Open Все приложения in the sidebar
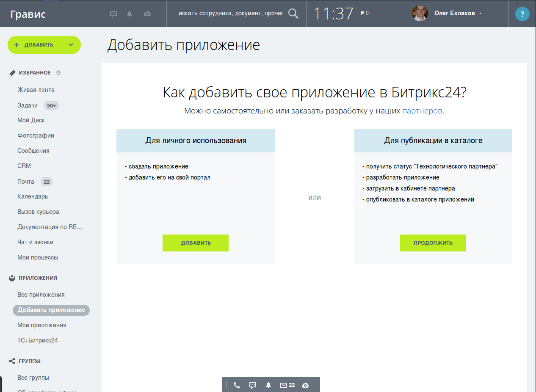The width and height of the screenshot is (536, 392). point(41,295)
